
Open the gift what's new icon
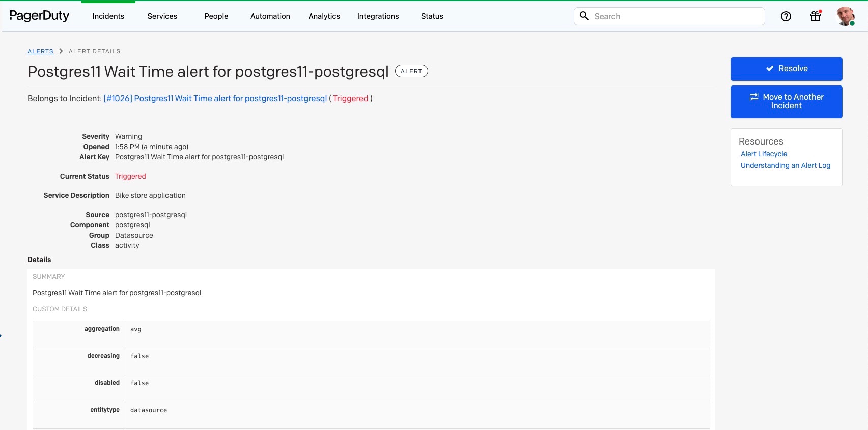pos(816,16)
